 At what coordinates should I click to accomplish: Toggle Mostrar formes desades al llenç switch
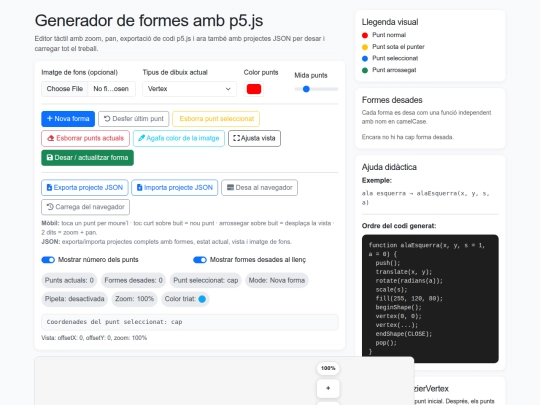click(x=200, y=260)
